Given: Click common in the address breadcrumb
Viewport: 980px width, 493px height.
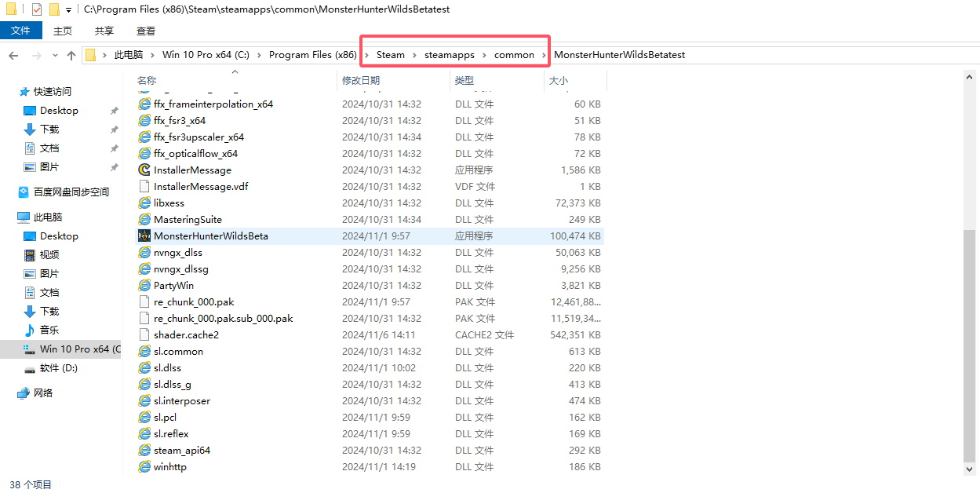Looking at the screenshot, I should pyautogui.click(x=514, y=55).
